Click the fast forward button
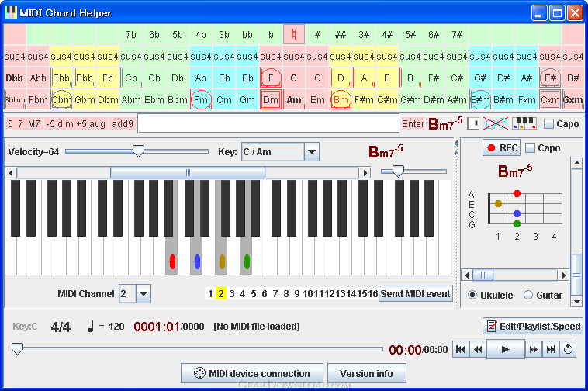Viewport: 588px width, 391px height. click(533, 350)
